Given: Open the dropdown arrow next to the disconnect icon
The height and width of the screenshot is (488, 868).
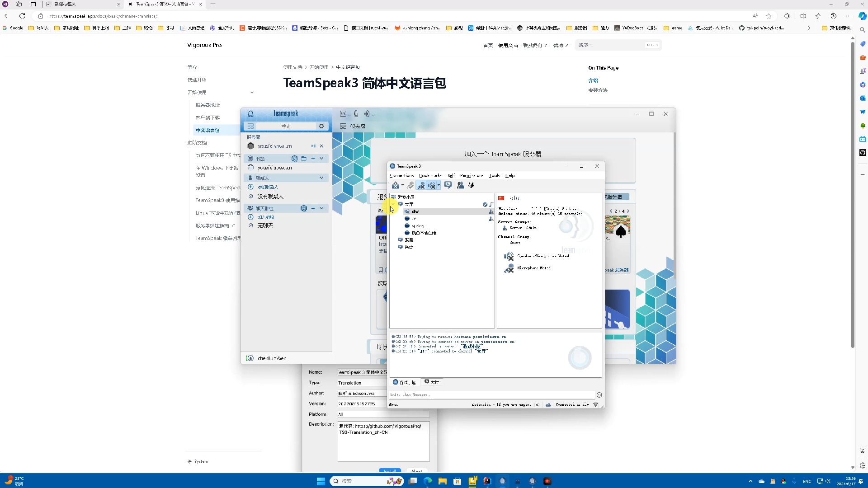Looking at the screenshot, I should point(402,185).
